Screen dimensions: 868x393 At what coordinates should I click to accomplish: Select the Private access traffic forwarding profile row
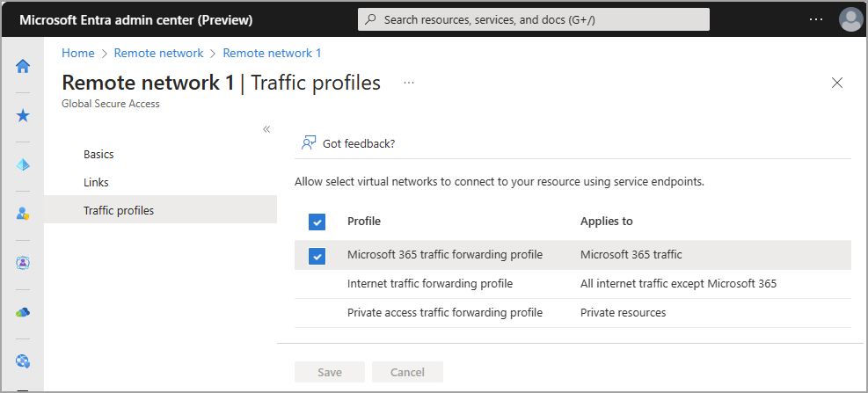click(573, 313)
